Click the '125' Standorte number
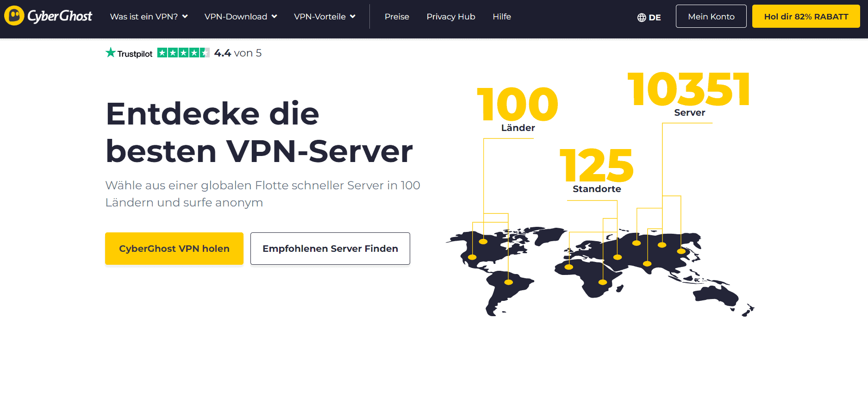Viewport: 868px width, 393px height. pos(597,165)
